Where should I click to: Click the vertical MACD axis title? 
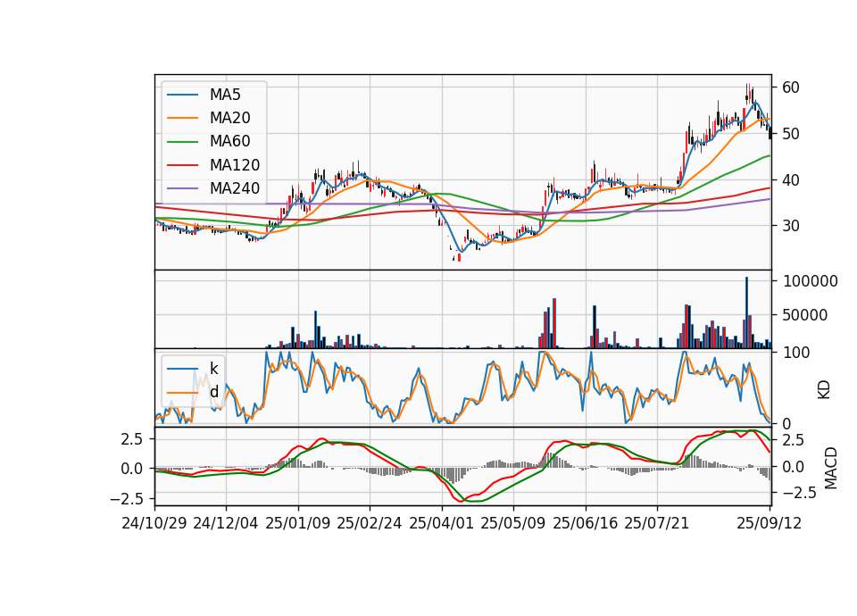831,468
